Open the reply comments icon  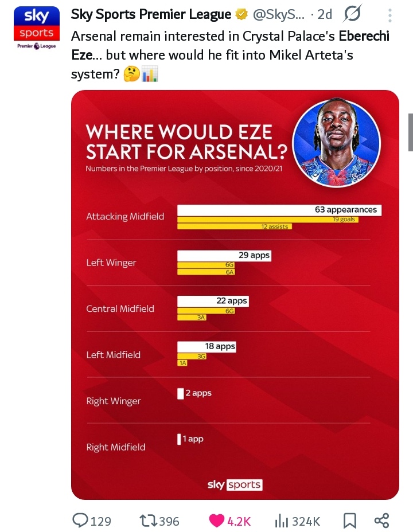80,521
